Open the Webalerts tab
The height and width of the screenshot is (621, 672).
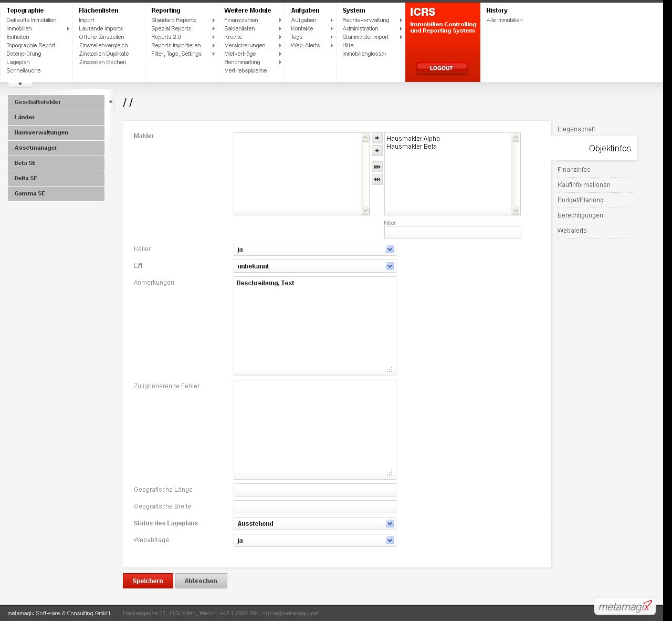572,231
